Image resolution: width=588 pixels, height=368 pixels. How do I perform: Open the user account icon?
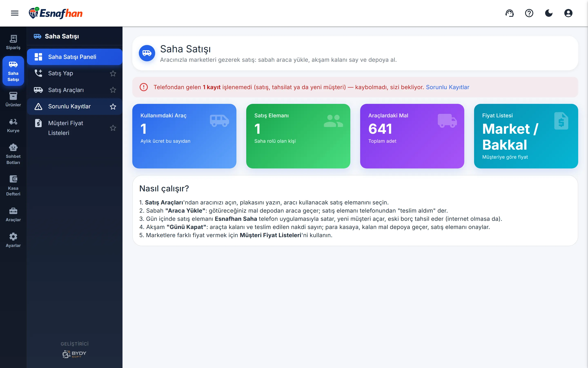click(x=568, y=13)
